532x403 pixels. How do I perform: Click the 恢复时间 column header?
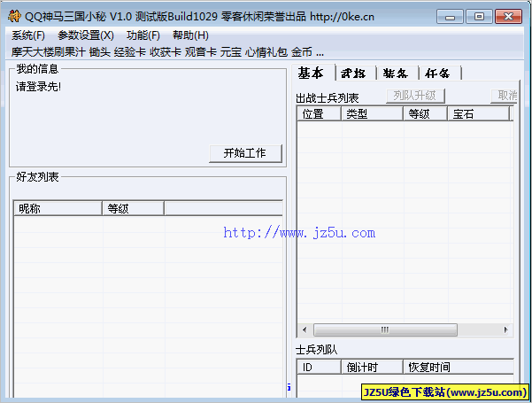click(459, 368)
